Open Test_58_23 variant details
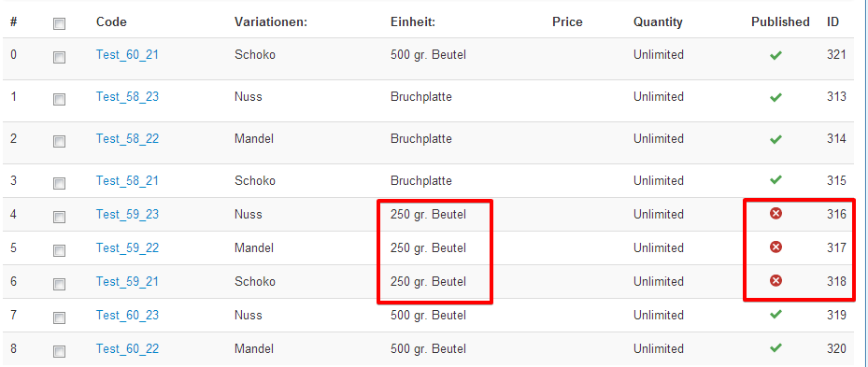The height and width of the screenshot is (367, 868). 127,97
